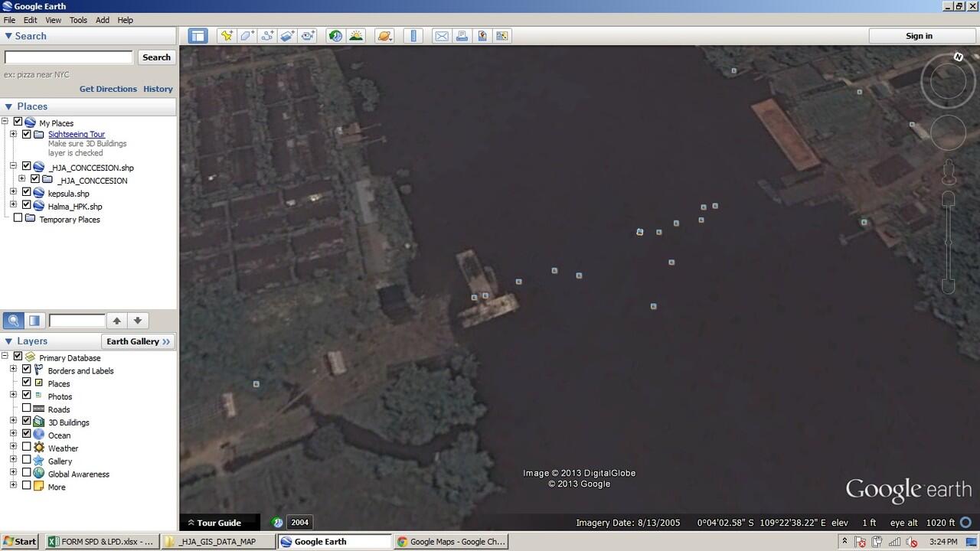Add an image overlay from the toolbar
980x551 pixels.
click(287, 36)
